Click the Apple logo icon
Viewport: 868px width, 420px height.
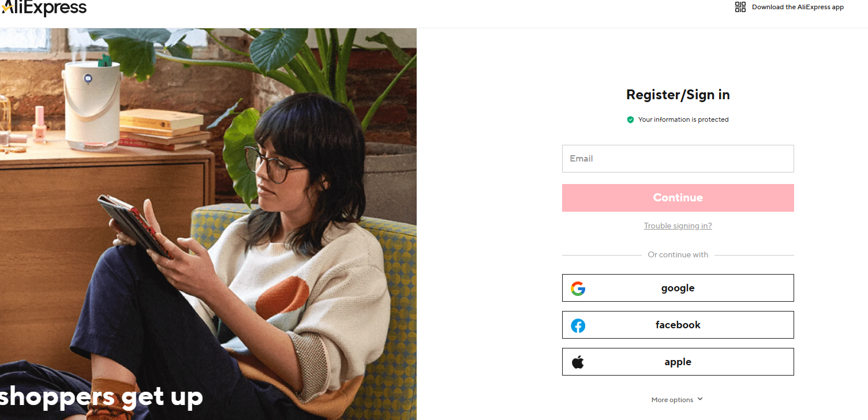coord(578,362)
